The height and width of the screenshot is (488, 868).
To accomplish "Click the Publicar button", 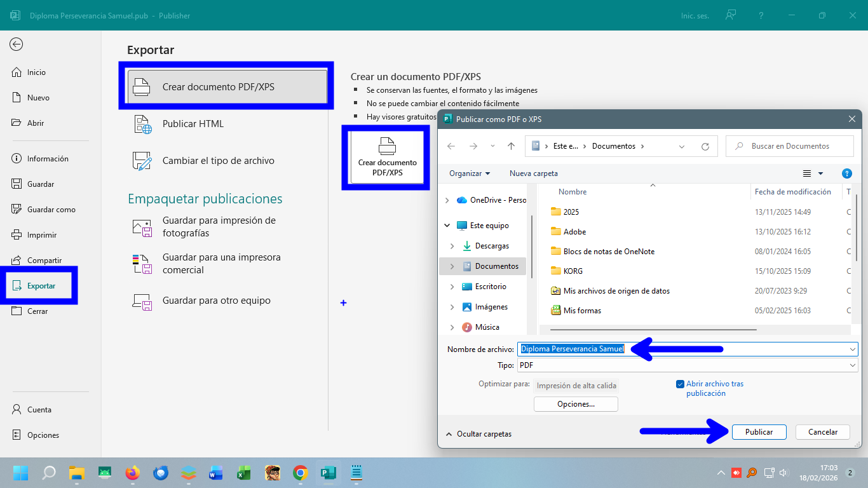I will [x=759, y=432].
